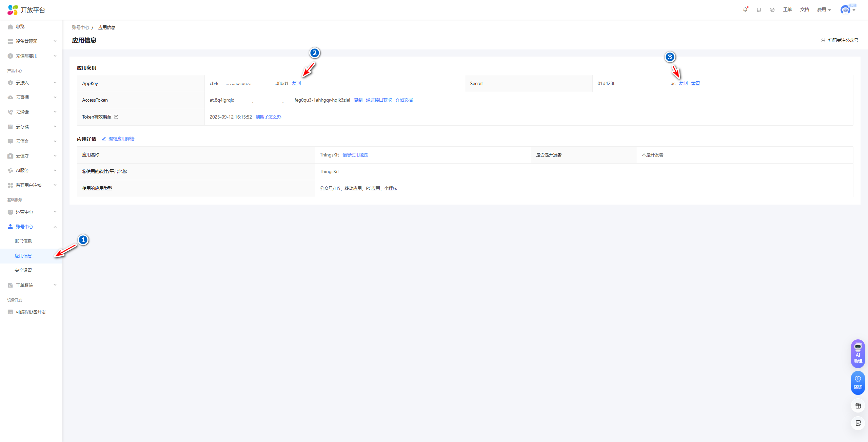Click the mobile device icon in top bar
868x442 pixels.
pyautogui.click(x=759, y=10)
